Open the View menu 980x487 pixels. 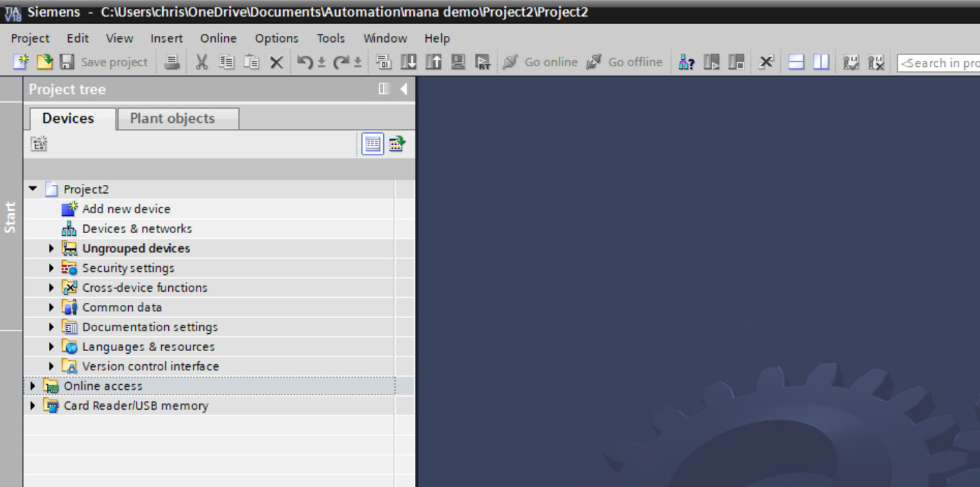coord(120,38)
